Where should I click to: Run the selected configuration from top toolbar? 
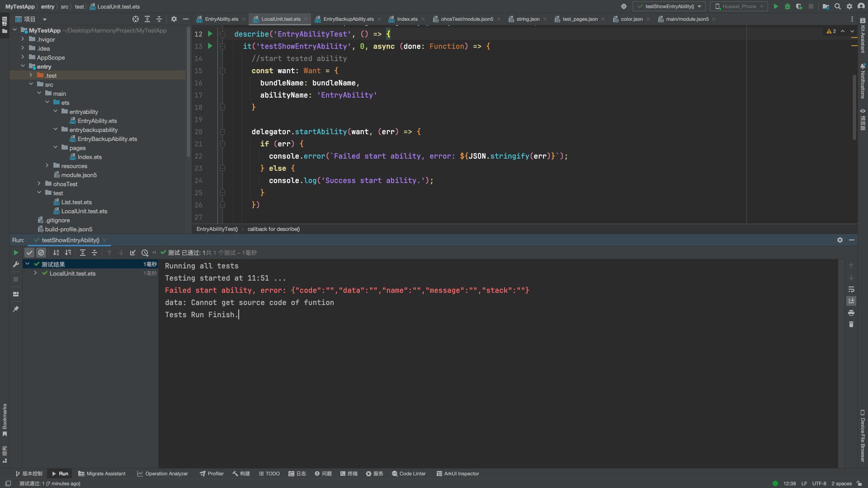[776, 6]
